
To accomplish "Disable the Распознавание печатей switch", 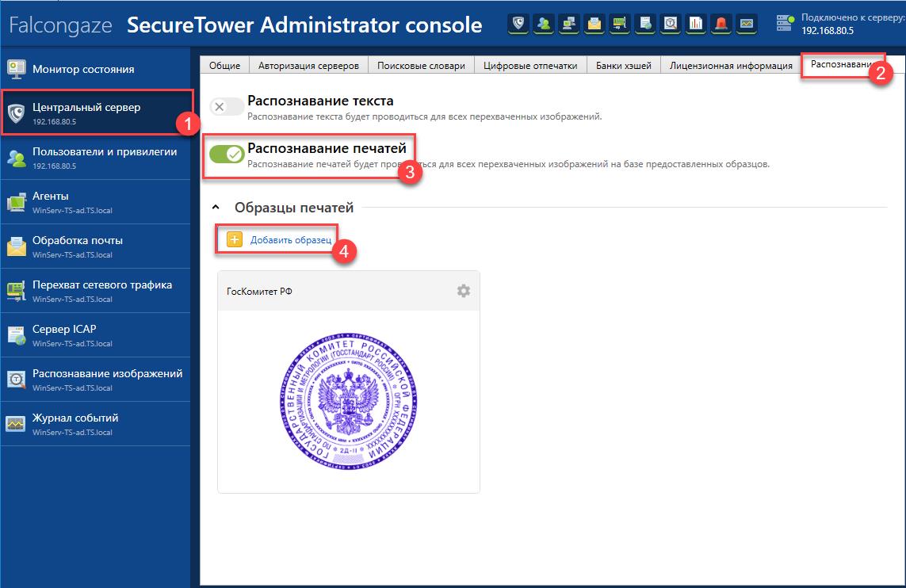I will pyautogui.click(x=227, y=154).
